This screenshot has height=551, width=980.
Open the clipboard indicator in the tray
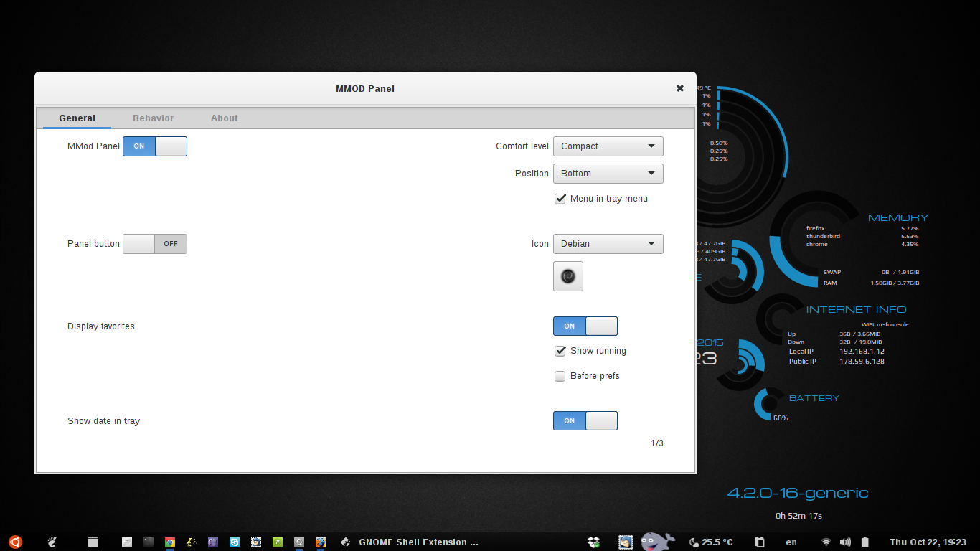(x=760, y=542)
